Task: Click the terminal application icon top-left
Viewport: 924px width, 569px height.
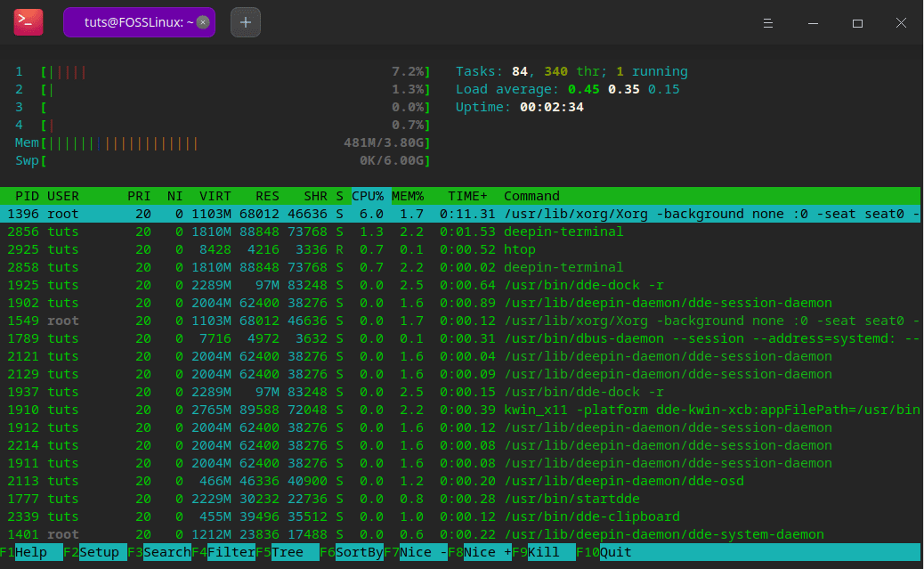Action: [28, 22]
